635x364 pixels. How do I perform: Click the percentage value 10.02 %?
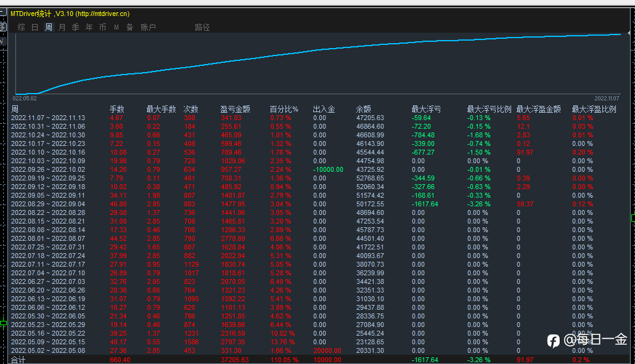(283, 333)
